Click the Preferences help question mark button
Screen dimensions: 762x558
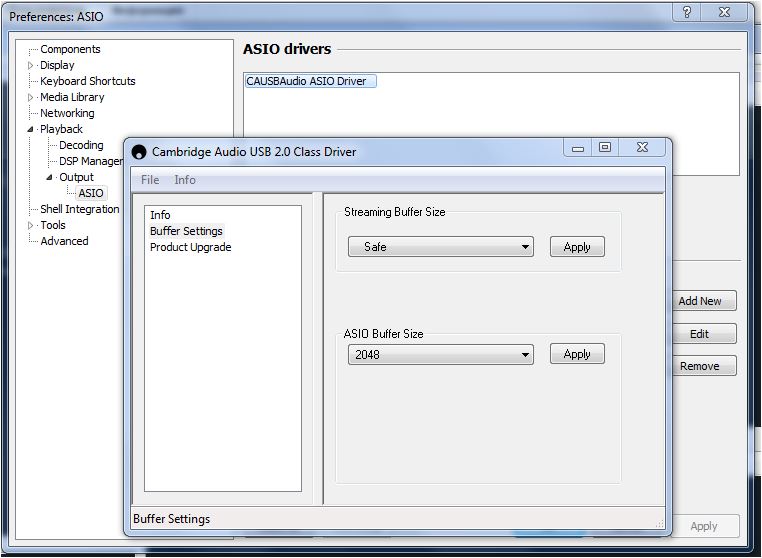(686, 13)
